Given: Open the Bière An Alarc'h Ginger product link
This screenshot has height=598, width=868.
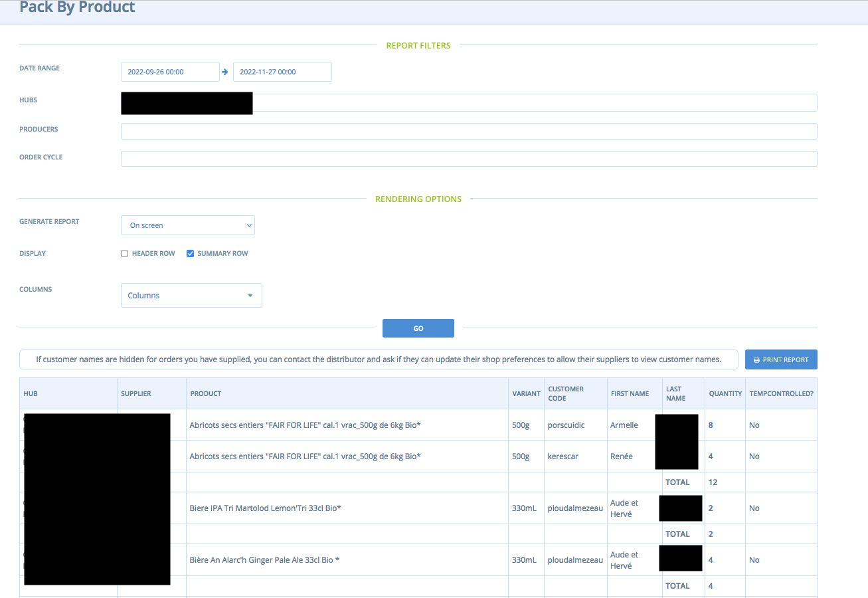Looking at the screenshot, I should pyautogui.click(x=264, y=559).
